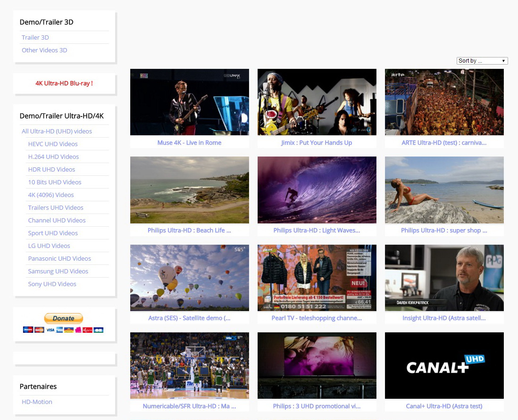Go to Sport UHD Videos
This screenshot has width=518, height=420.
pos(53,233)
